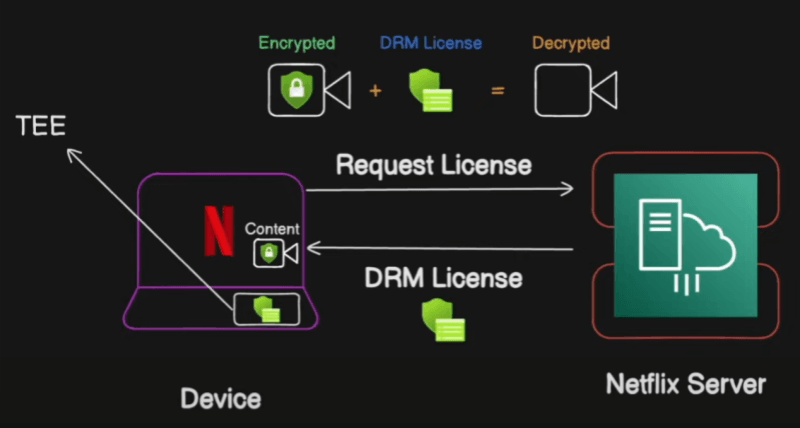The width and height of the screenshot is (800, 428).
Task: Click the 'Device' label
Action: tap(221, 398)
